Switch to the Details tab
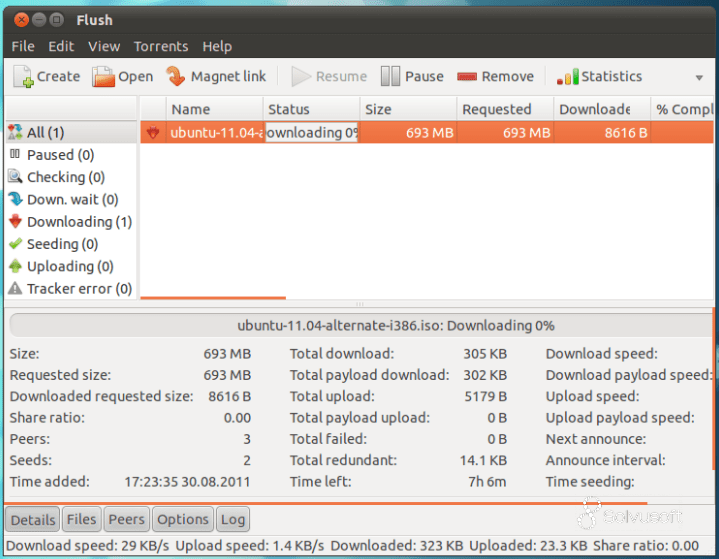Image resolution: width=719 pixels, height=559 pixels. point(33,519)
